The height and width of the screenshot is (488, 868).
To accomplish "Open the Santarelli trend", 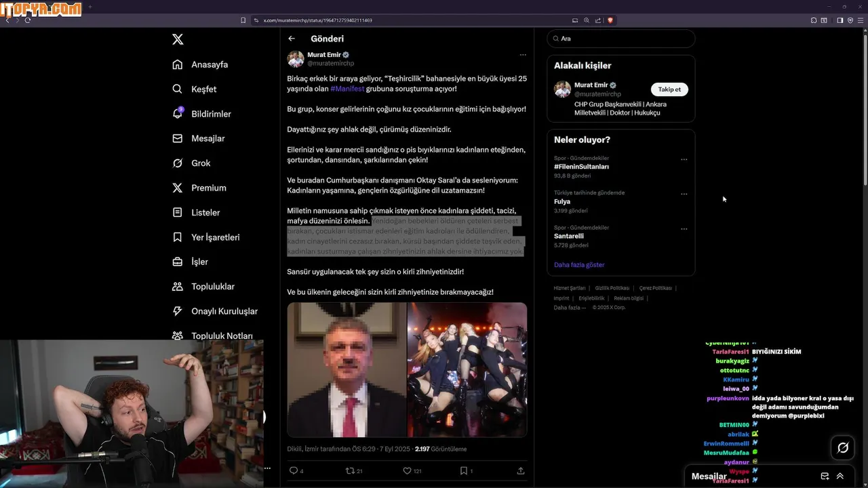I will pyautogui.click(x=569, y=236).
